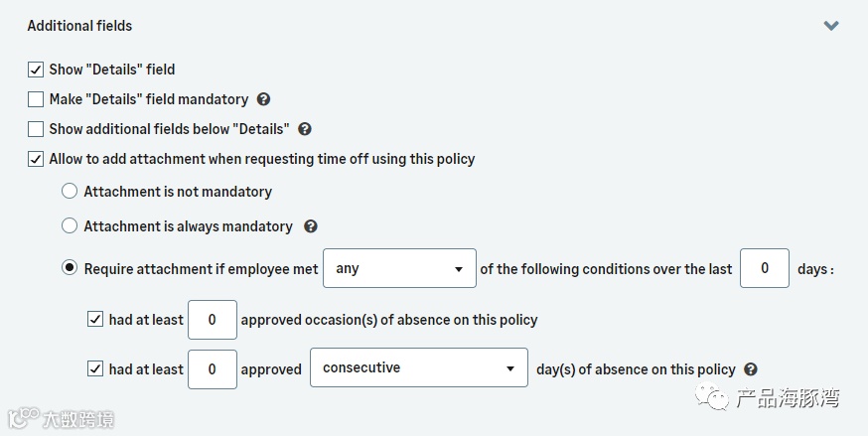Screen dimensions: 868x436
Task: Click approved consecutive days count input
Action: (213, 369)
